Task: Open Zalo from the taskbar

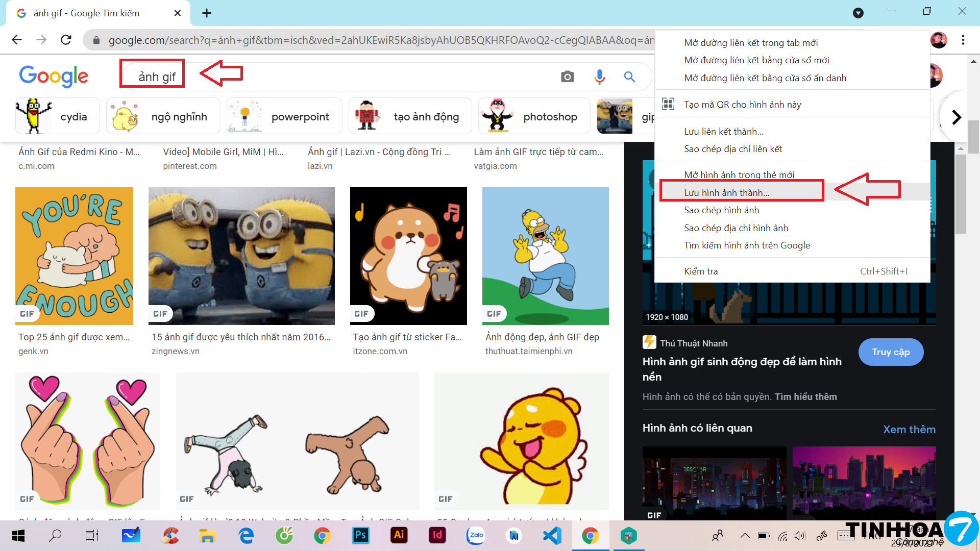Action: 476,535
